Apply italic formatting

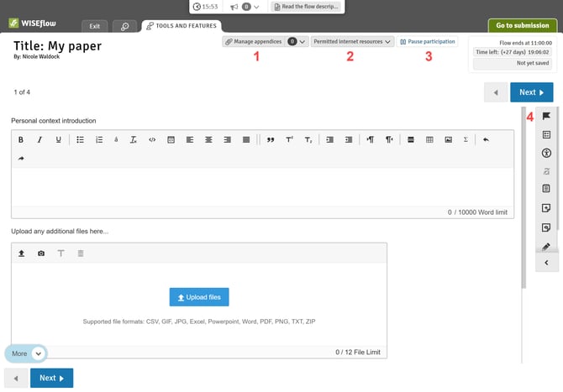(39, 140)
